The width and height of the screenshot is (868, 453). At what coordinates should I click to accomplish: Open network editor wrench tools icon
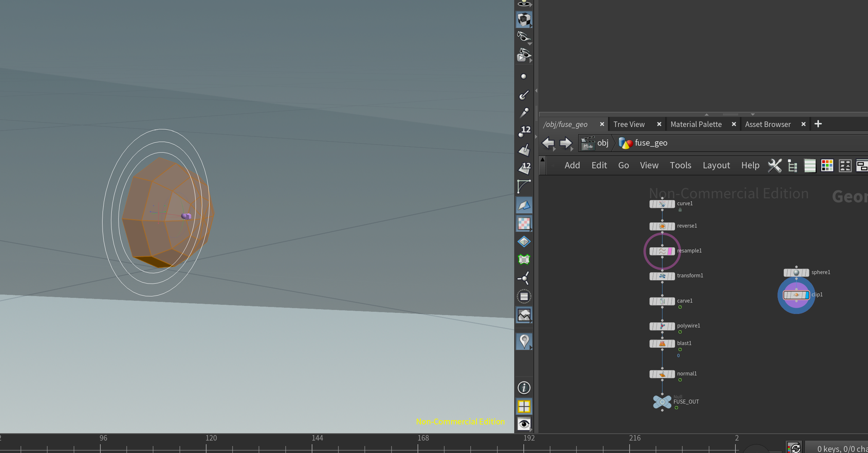click(x=774, y=166)
